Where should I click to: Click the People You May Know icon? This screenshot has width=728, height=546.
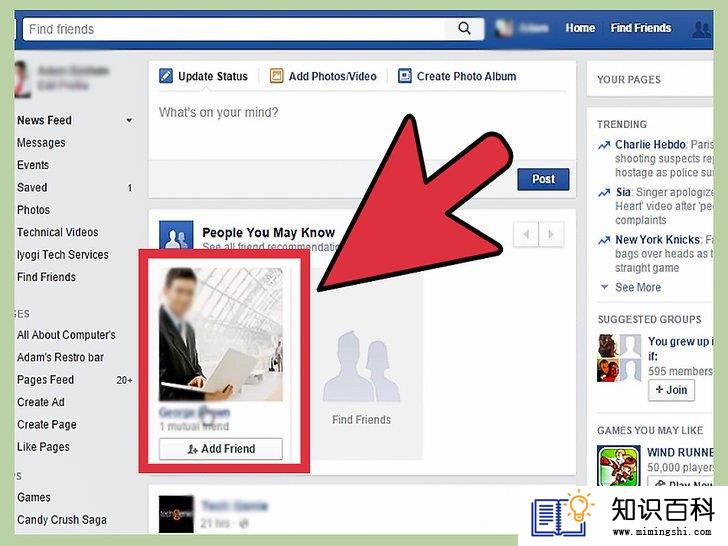[x=176, y=235]
